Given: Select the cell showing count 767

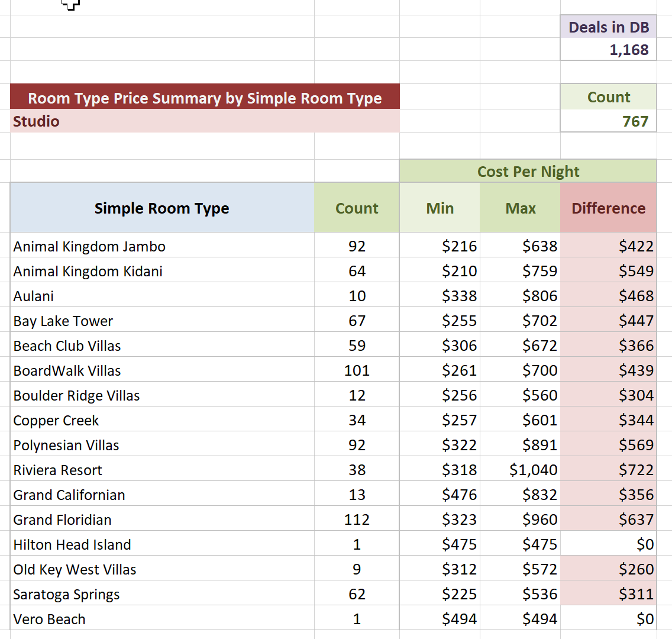Looking at the screenshot, I should [x=608, y=121].
